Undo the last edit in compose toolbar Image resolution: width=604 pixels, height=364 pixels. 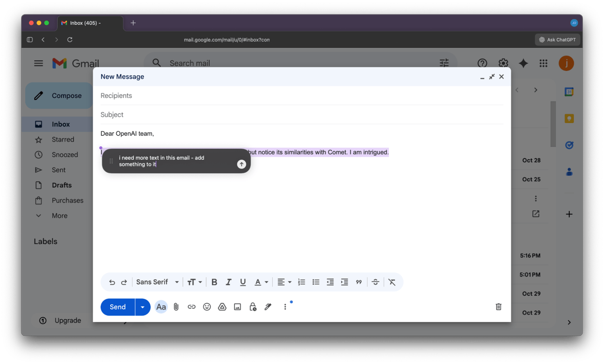point(112,282)
